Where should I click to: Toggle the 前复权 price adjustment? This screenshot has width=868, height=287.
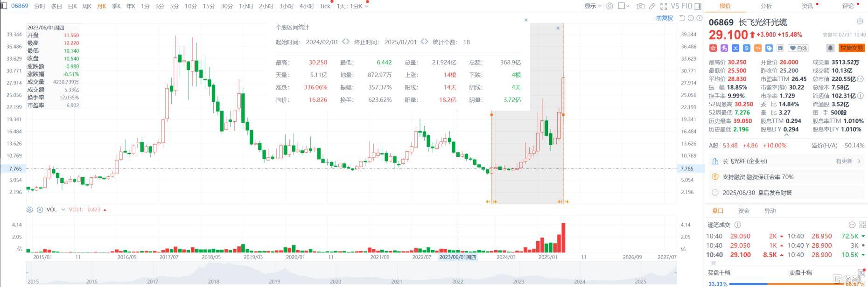coord(665,18)
